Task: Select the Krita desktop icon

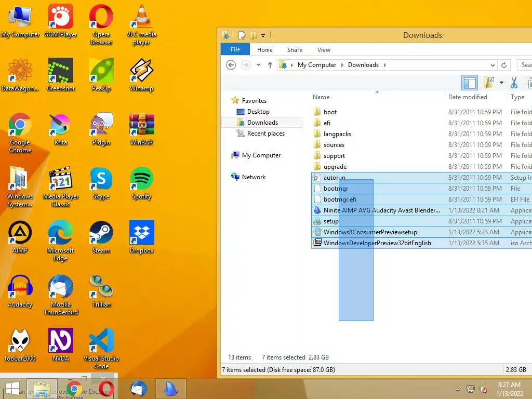Action: [x=61, y=129]
